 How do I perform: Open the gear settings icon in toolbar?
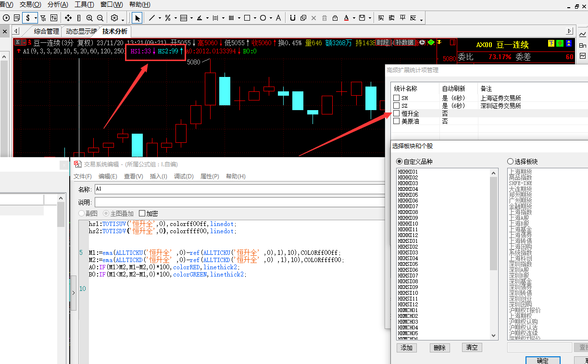pos(114,18)
